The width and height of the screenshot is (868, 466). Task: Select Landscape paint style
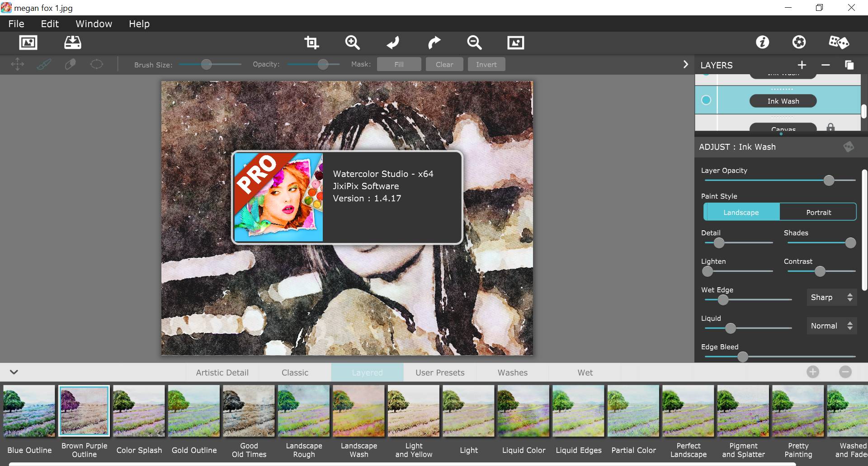(x=741, y=212)
